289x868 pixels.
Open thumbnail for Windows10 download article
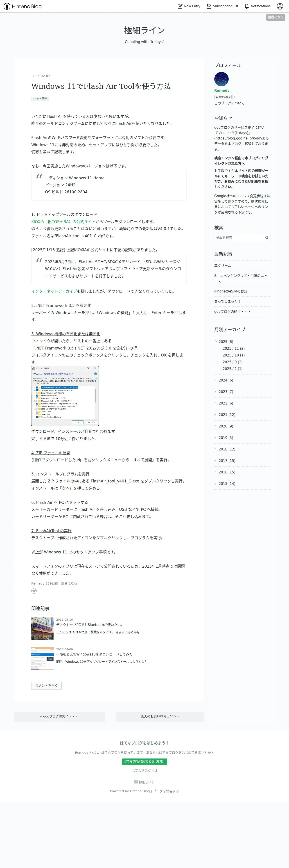coord(42,658)
